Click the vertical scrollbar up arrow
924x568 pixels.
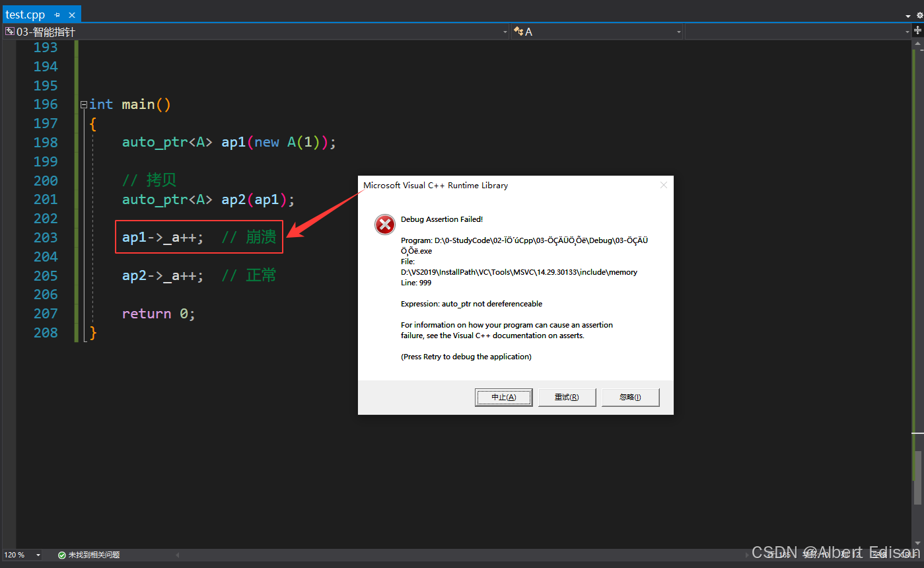point(918,43)
